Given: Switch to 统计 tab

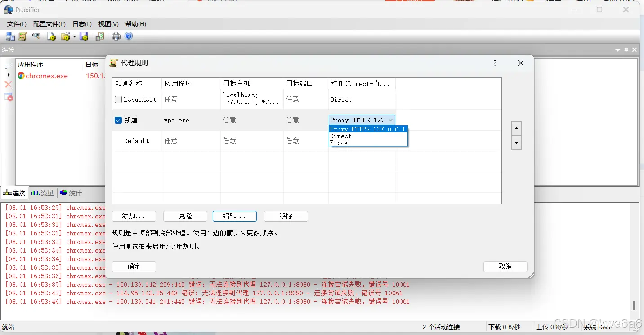Looking at the screenshot, I should pyautogui.click(x=71, y=193).
